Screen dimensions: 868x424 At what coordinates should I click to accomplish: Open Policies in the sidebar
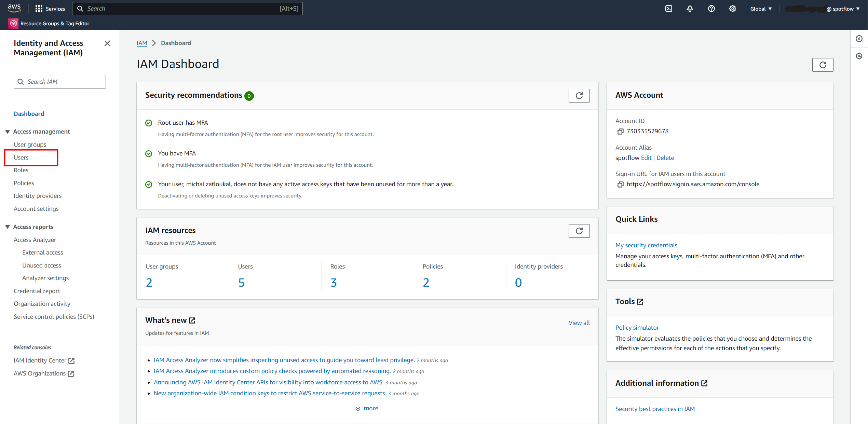(24, 183)
